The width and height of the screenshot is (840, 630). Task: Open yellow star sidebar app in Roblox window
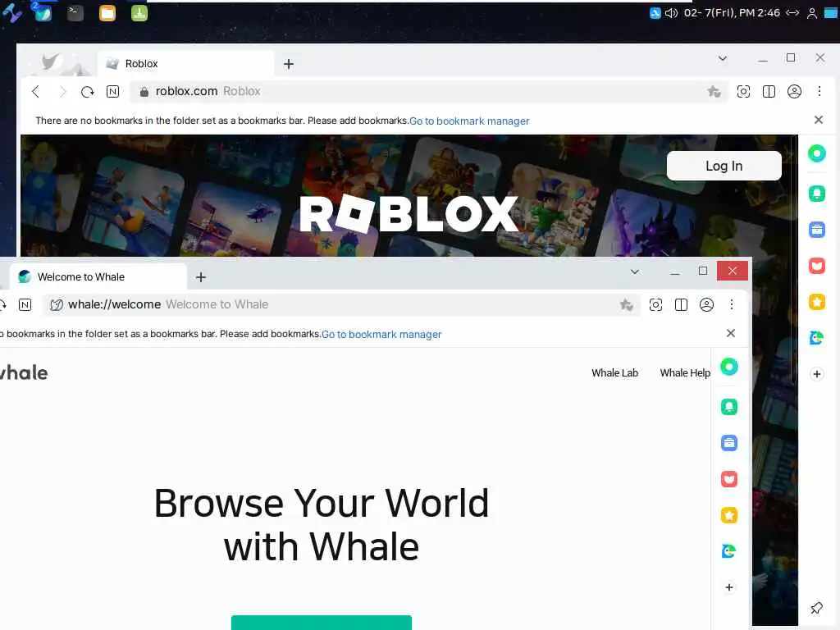coord(817,302)
